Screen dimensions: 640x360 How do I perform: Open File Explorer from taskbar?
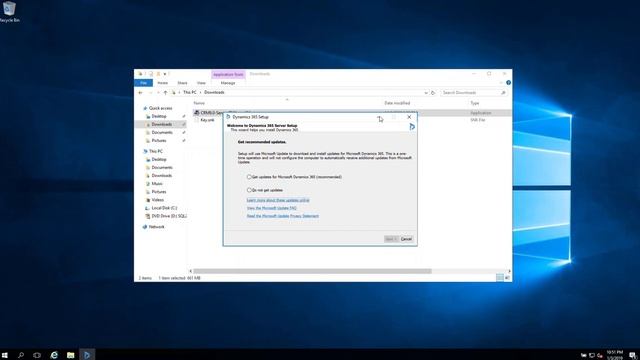click(x=71, y=355)
